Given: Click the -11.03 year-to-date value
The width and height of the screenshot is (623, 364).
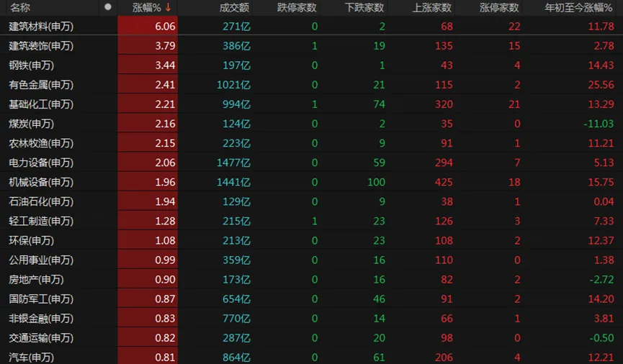Looking at the screenshot, I should coord(599,124).
